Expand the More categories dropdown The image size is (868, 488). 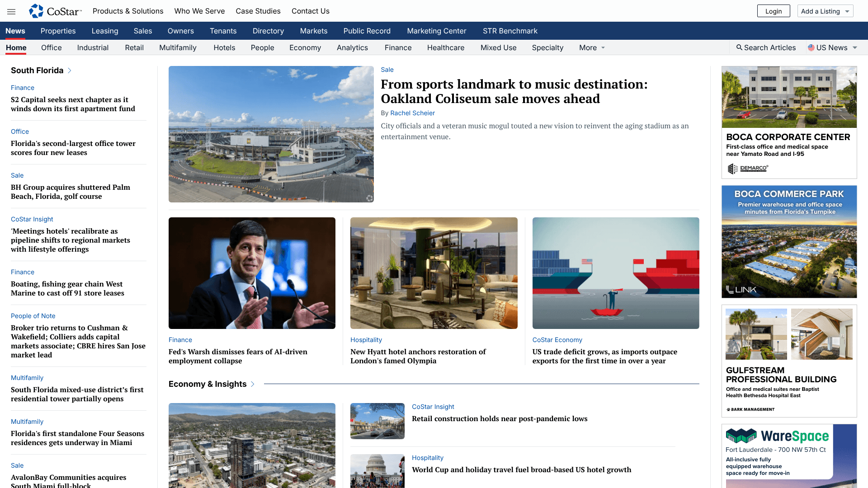[x=592, y=47]
